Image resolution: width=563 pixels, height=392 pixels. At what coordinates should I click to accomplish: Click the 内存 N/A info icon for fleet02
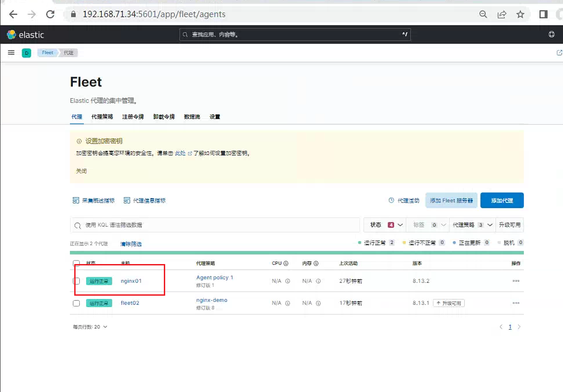(318, 303)
